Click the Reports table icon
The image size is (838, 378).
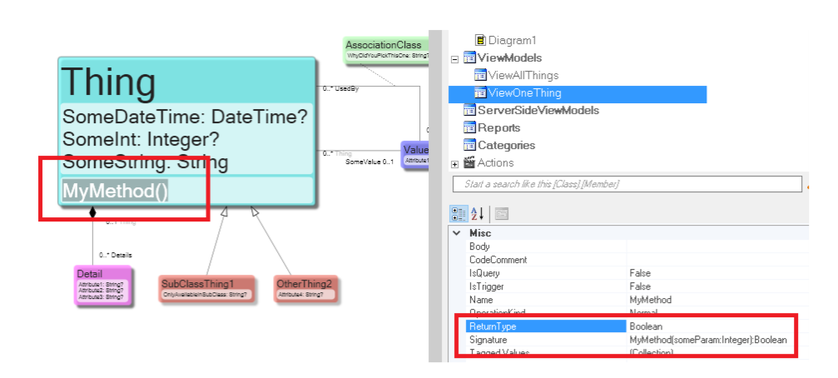[x=469, y=128]
